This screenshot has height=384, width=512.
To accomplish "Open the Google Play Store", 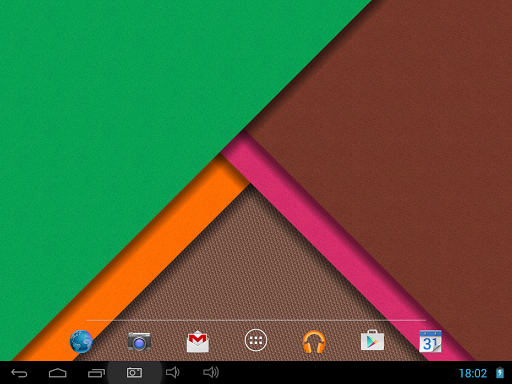I will [372, 340].
